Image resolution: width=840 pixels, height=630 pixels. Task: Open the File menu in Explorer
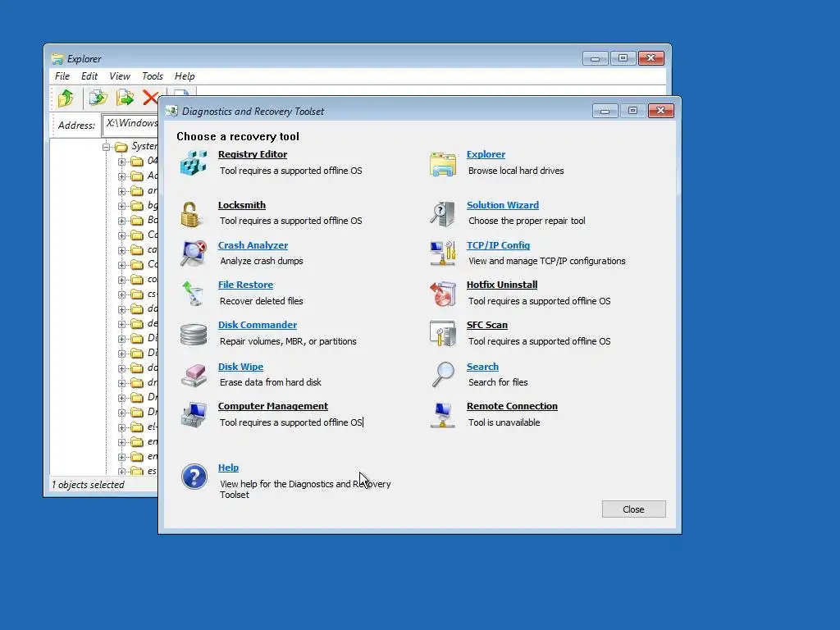[62, 76]
